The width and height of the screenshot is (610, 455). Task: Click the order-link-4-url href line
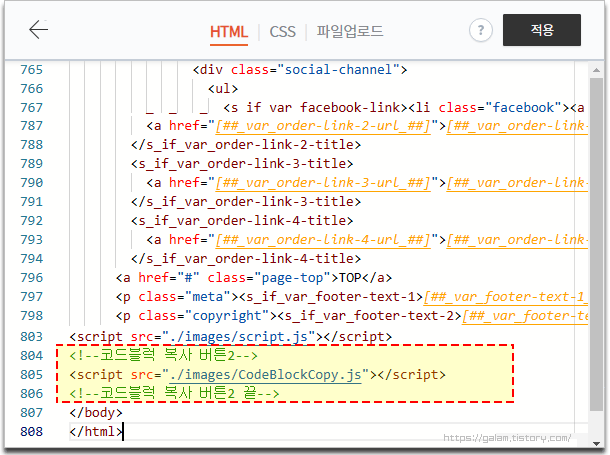(367, 240)
